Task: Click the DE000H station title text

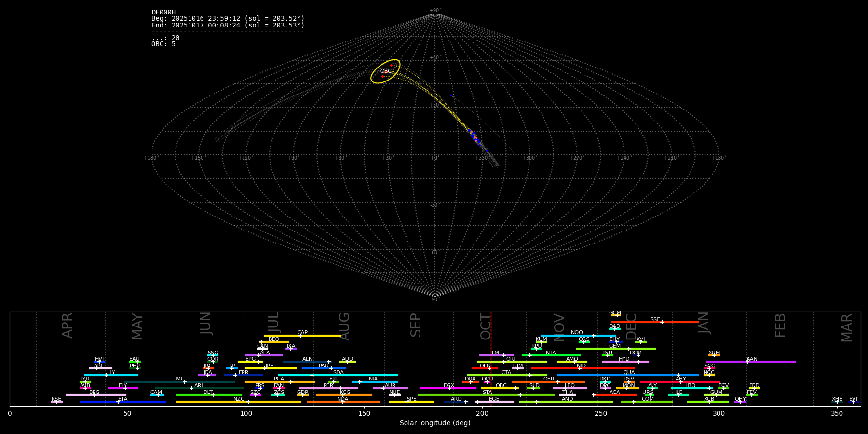Action: (x=163, y=13)
